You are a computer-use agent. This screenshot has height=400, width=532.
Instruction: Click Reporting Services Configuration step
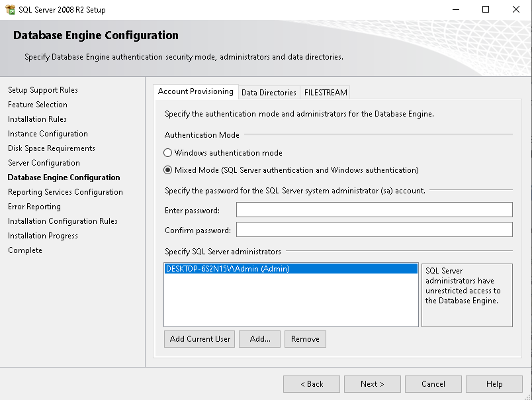coord(66,192)
